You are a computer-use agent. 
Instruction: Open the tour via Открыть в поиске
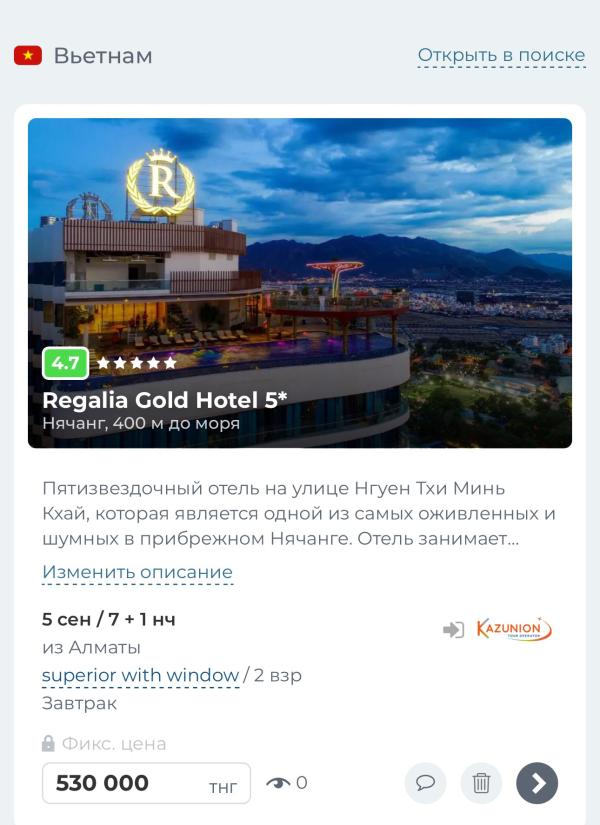[501, 55]
